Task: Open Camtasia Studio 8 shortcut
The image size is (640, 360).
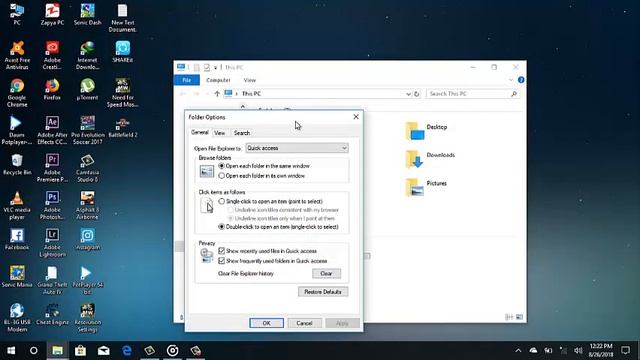Action: 87,168
